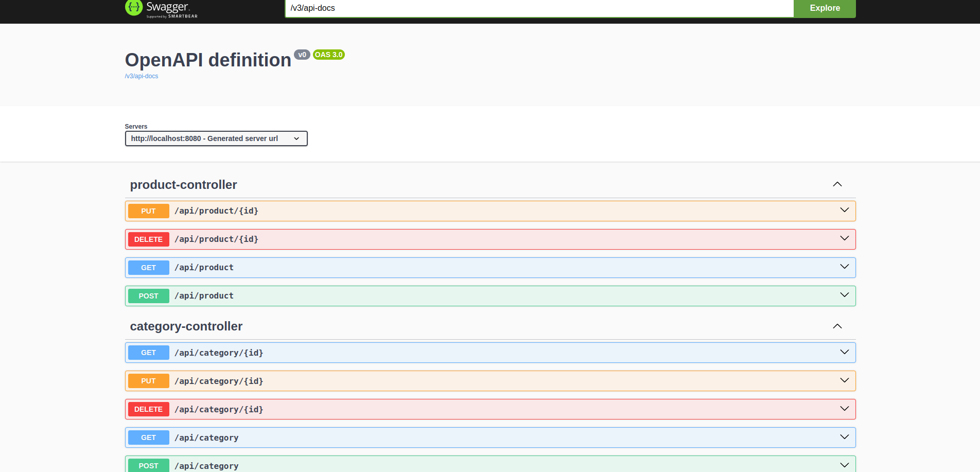The image size is (980, 472).
Task: Collapse the product-controller section arrow
Action: click(x=837, y=184)
